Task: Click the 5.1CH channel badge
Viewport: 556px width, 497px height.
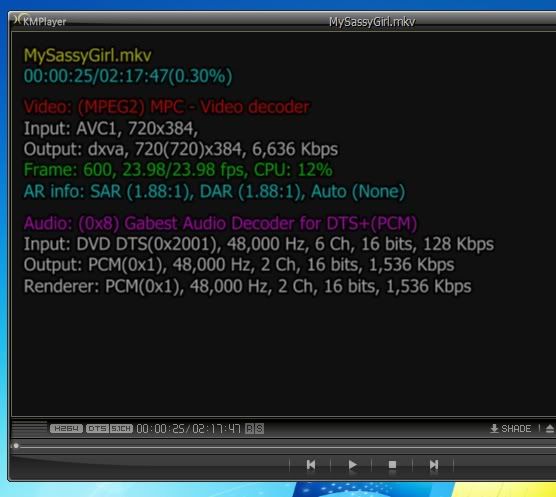Action: point(121,429)
